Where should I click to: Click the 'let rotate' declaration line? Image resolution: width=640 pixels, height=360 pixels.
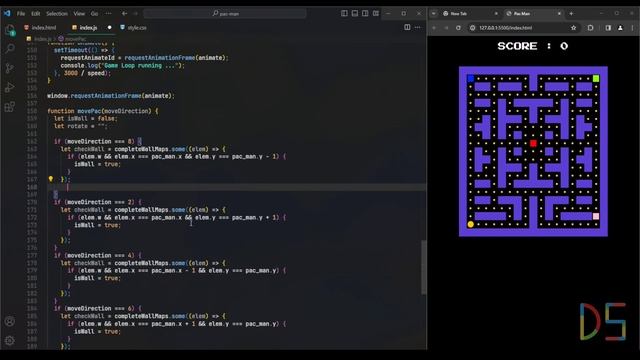[x=80, y=126]
